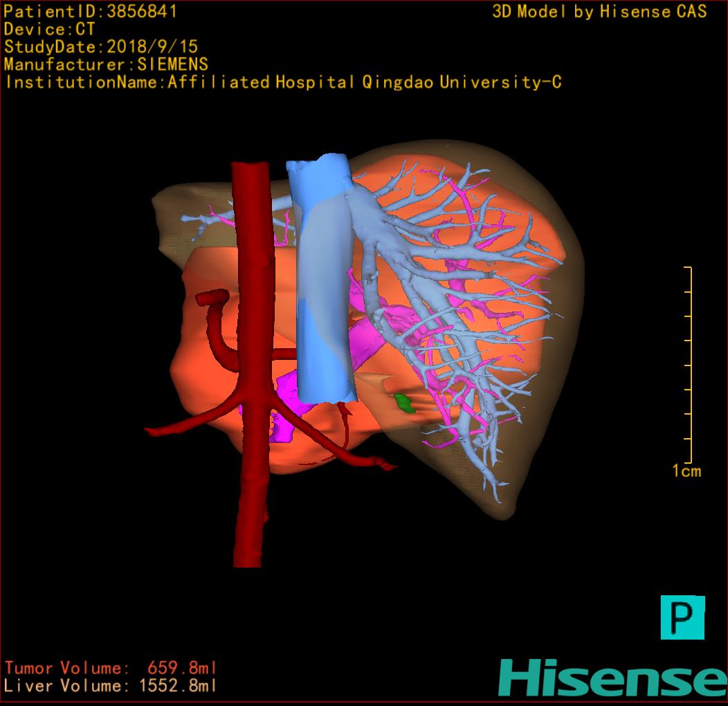The height and width of the screenshot is (706, 728).
Task: Click the '3D Model by Hisense CAS' text
Action: click(x=599, y=11)
